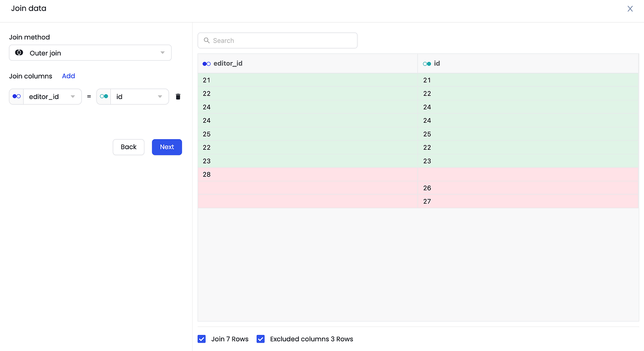This screenshot has width=644, height=351.
Task: Click Add to create a new join column pair
Action: tap(68, 76)
